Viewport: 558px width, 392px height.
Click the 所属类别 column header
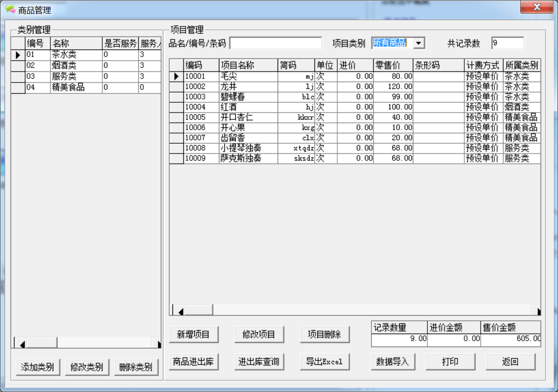522,65
